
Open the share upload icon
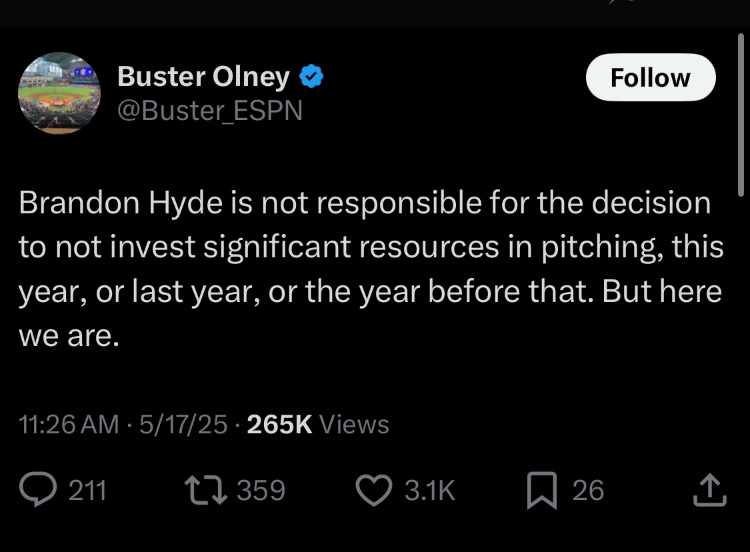pos(710,490)
